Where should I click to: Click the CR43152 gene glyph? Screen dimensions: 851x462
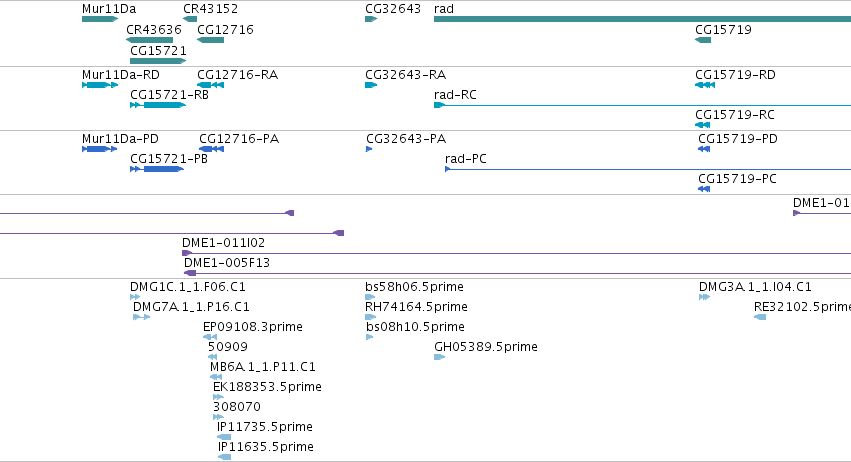pyautogui.click(x=190, y=19)
